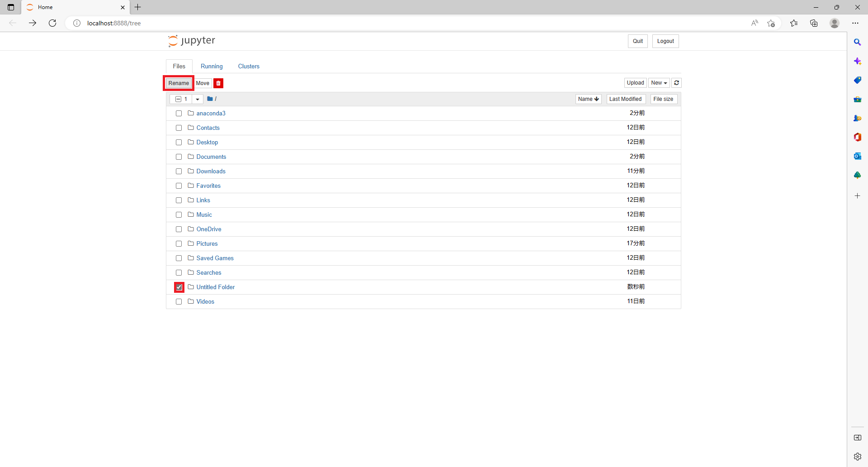Viewport: 868px width, 467px height.
Task: Check the Desktop folder checkbox
Action: coord(179,143)
